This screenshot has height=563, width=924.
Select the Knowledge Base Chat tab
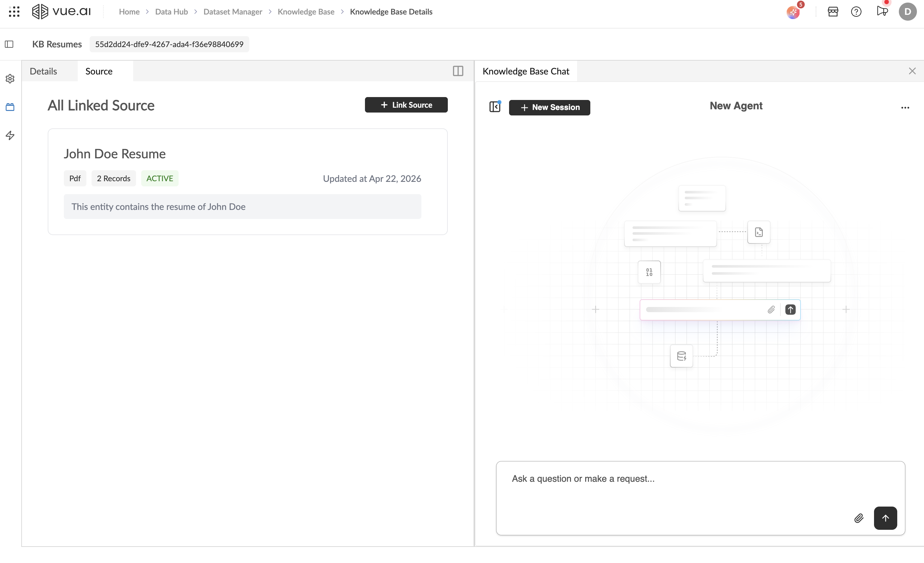(526, 71)
